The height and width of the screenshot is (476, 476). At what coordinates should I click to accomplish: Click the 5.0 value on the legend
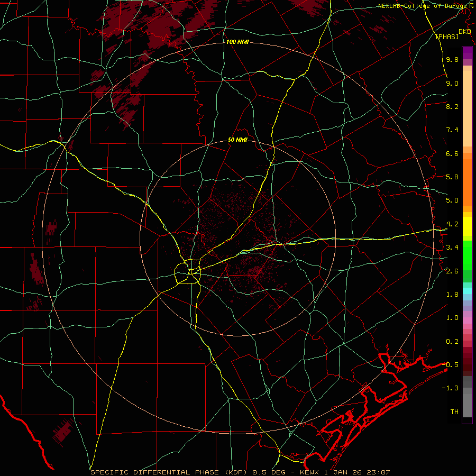[452, 200]
